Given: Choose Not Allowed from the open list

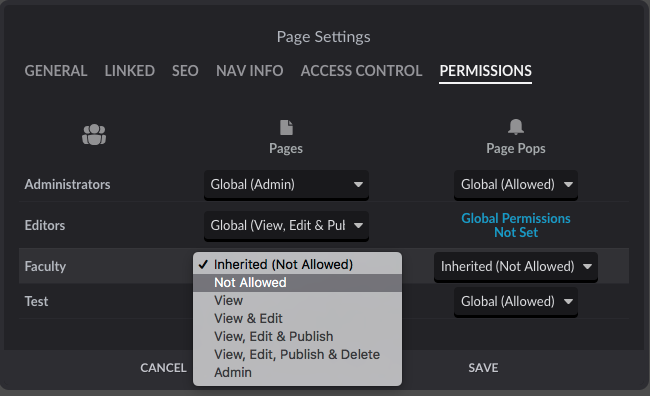Looking at the screenshot, I should 297,283.
